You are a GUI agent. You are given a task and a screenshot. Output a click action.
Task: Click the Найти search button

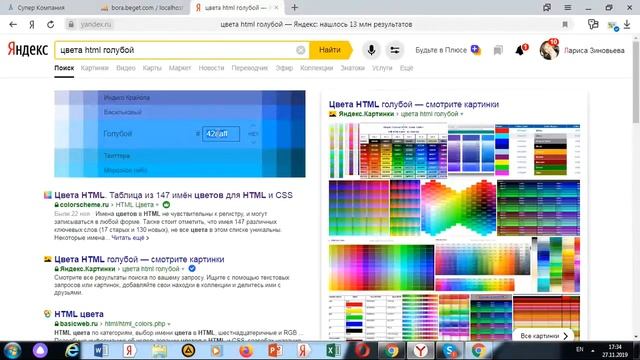pyautogui.click(x=330, y=50)
